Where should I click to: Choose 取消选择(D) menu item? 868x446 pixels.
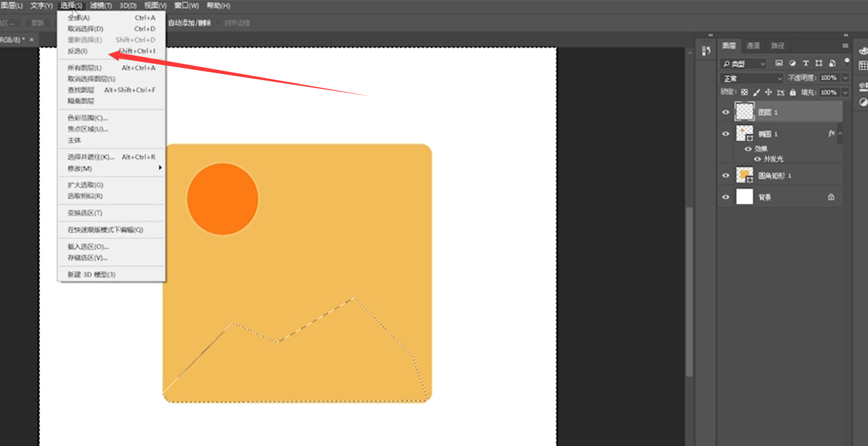point(112,29)
